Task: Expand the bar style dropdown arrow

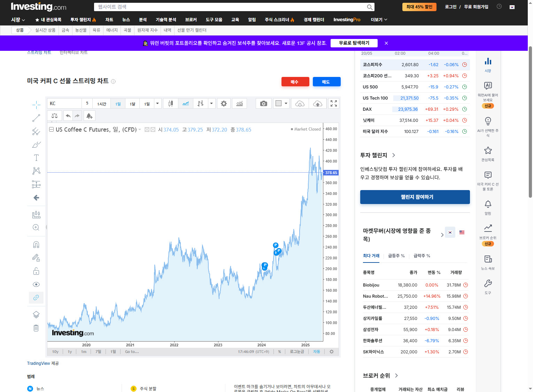Action: (x=211, y=104)
